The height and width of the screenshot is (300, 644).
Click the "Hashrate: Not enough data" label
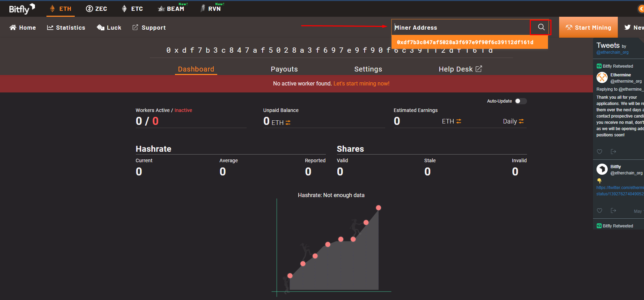coord(331,195)
